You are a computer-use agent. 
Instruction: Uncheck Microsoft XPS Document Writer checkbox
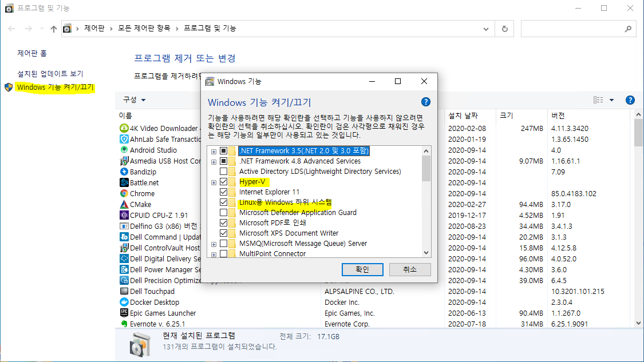[223, 233]
